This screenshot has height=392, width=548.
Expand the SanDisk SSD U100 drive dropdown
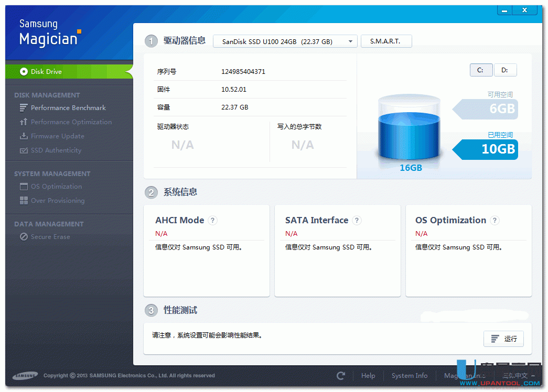pyautogui.click(x=285, y=41)
